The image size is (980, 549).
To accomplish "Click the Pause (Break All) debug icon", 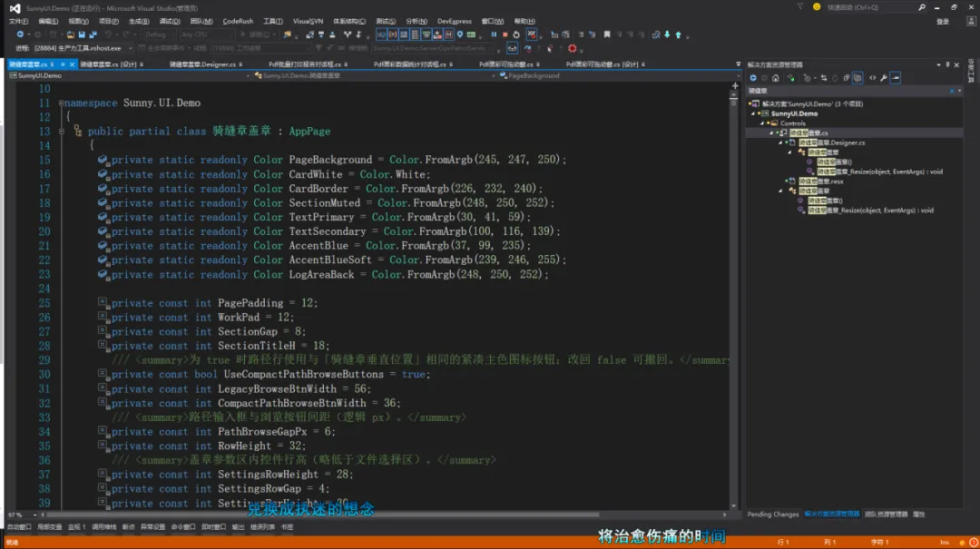I will point(494,35).
